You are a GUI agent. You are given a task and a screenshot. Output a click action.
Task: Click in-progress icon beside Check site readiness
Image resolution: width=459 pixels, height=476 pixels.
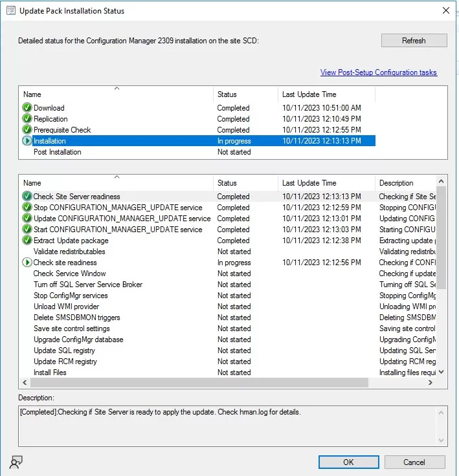coord(27,263)
